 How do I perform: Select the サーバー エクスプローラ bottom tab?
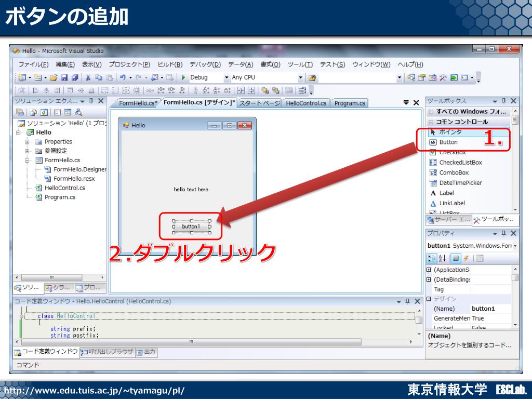[x=448, y=220]
